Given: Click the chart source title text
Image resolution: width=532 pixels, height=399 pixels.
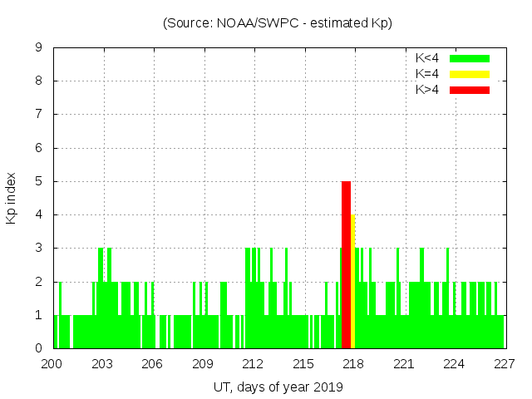Looking at the screenshot, I should (x=277, y=23).
